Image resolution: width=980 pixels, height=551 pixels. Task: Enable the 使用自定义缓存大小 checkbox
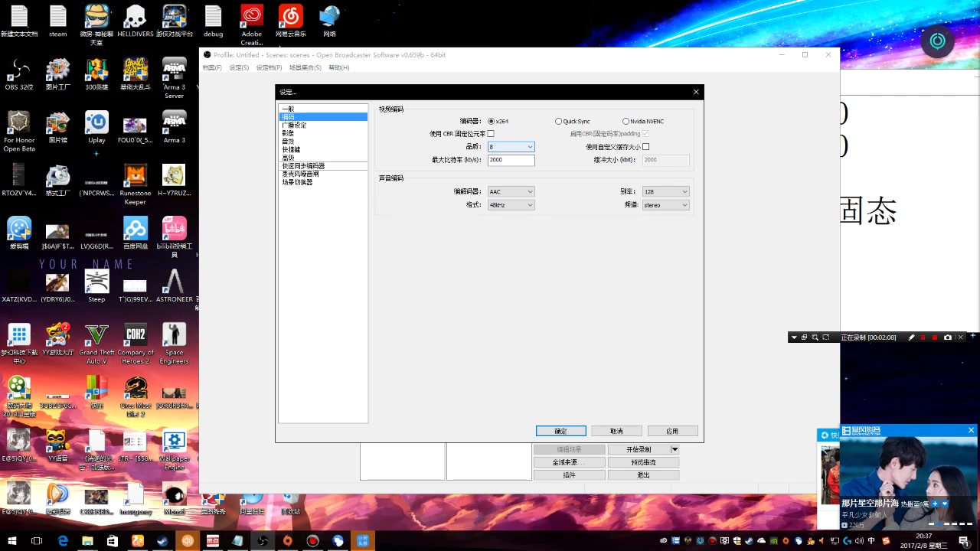tap(645, 147)
